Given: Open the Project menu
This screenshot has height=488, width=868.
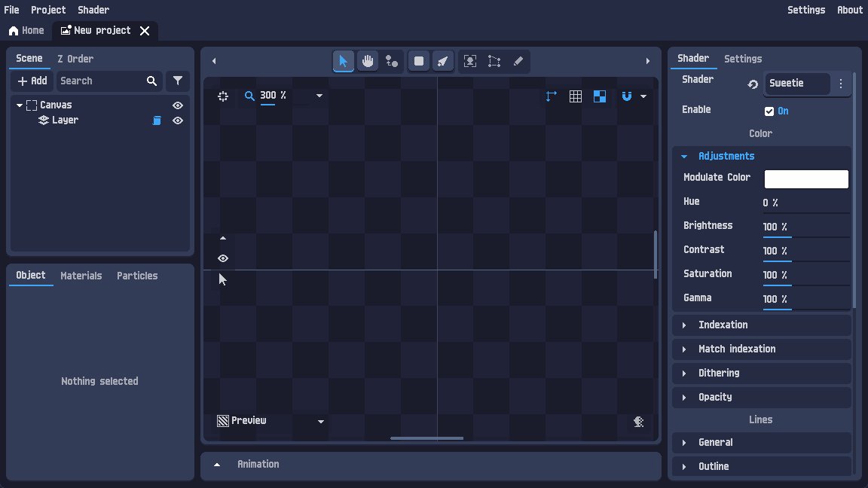Looking at the screenshot, I should 48,10.
